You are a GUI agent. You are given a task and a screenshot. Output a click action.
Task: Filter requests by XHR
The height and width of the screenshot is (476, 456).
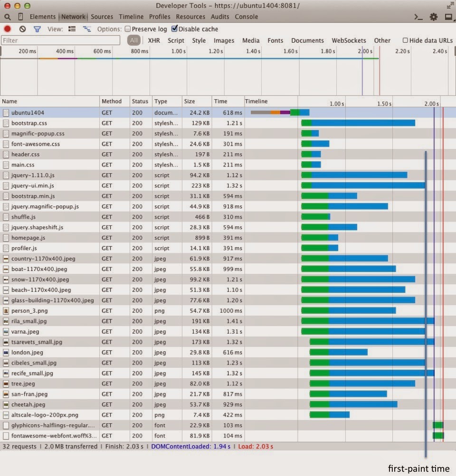point(154,40)
